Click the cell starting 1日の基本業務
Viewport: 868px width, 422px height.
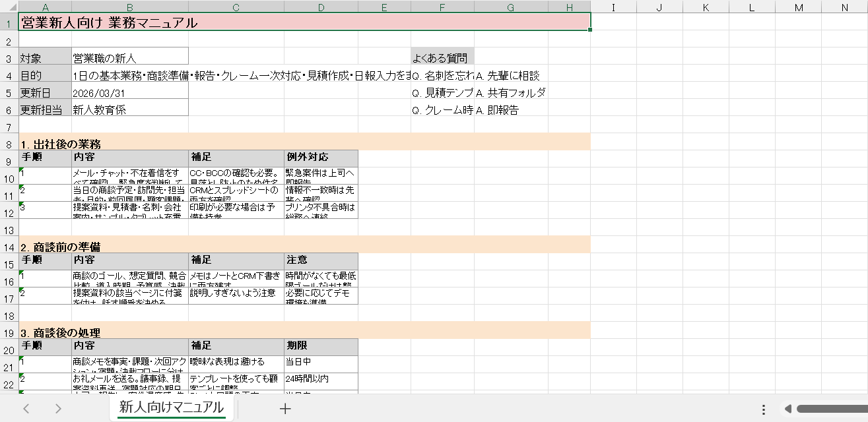[130, 73]
